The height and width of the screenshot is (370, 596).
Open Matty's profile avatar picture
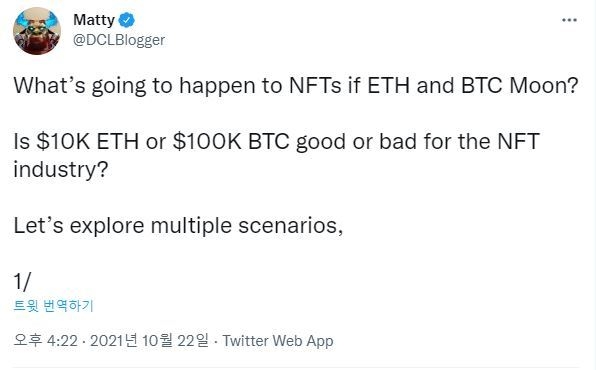(37, 31)
